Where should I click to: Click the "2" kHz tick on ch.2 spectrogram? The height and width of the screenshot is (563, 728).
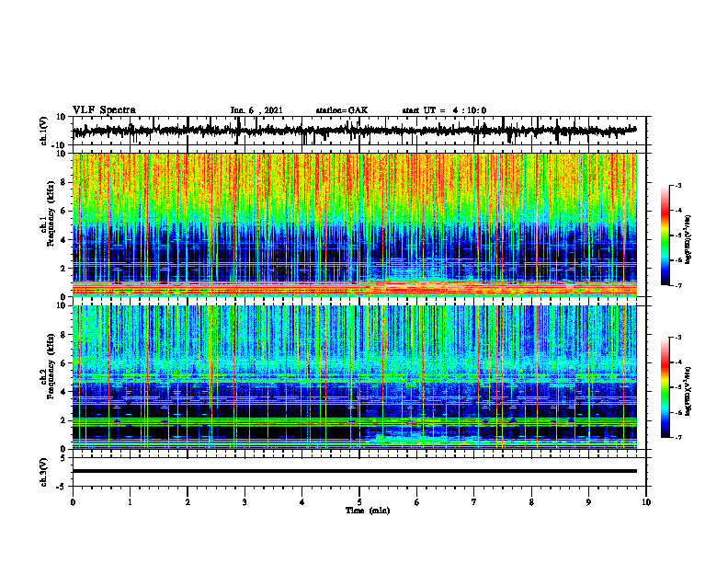tap(63, 420)
